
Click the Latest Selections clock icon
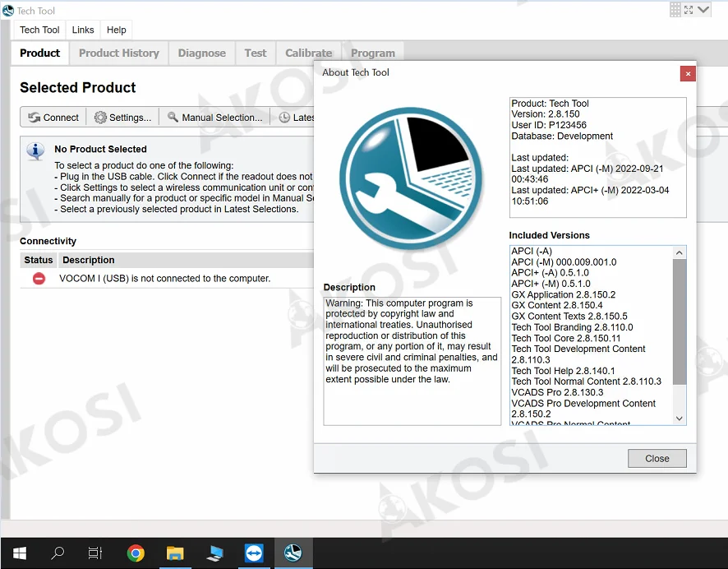click(x=284, y=118)
